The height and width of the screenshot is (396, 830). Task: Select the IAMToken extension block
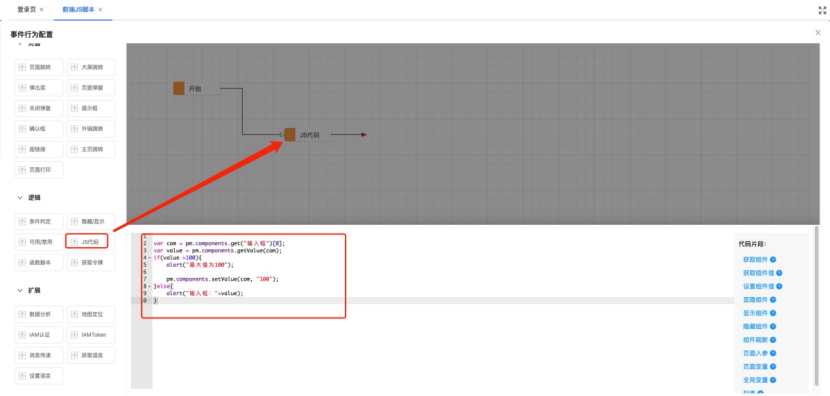click(91, 335)
